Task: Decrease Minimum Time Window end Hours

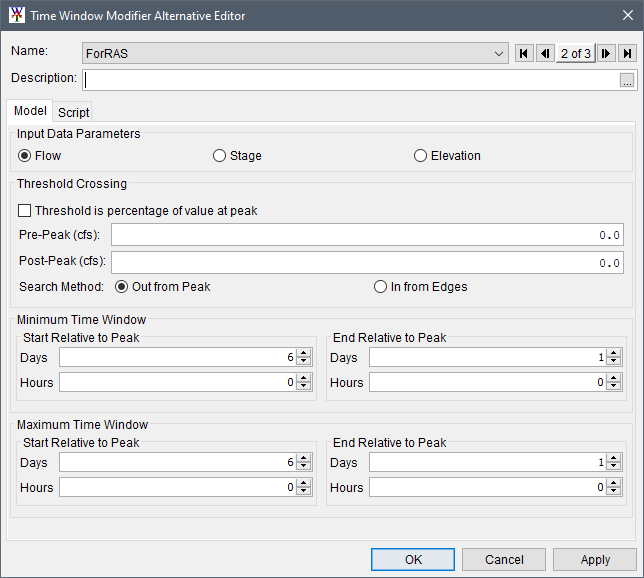Action: point(613,387)
